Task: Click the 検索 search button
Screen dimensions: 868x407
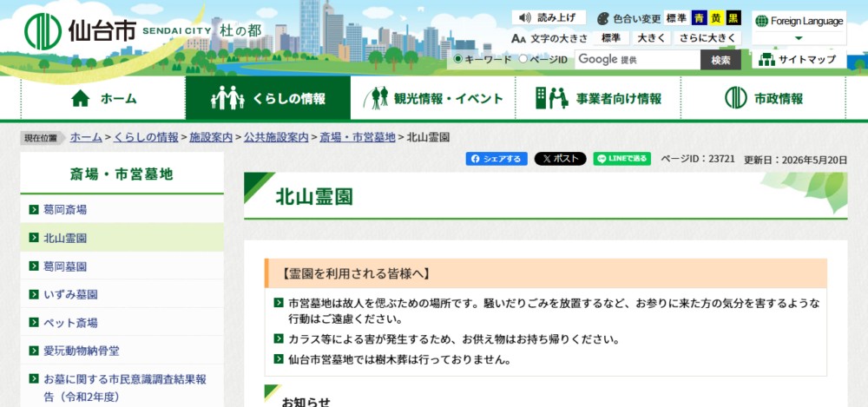Action: [x=720, y=60]
